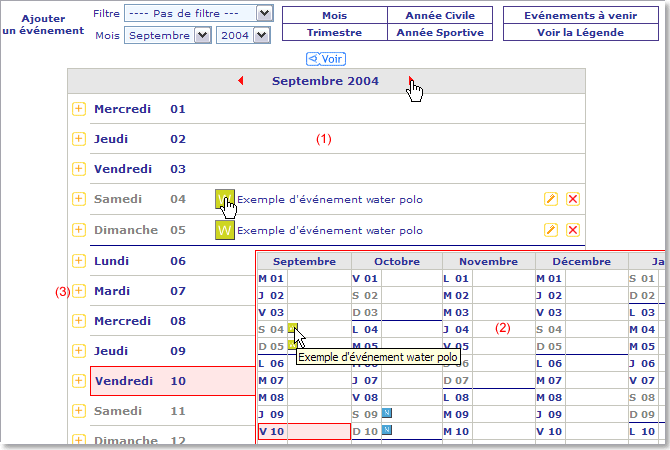The image size is (670, 450).
Task: Open Voir la Légende
Action: click(x=581, y=32)
